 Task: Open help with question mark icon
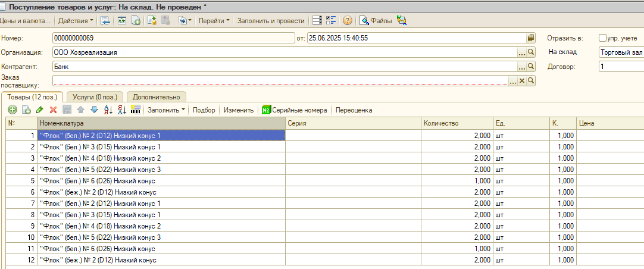click(348, 21)
